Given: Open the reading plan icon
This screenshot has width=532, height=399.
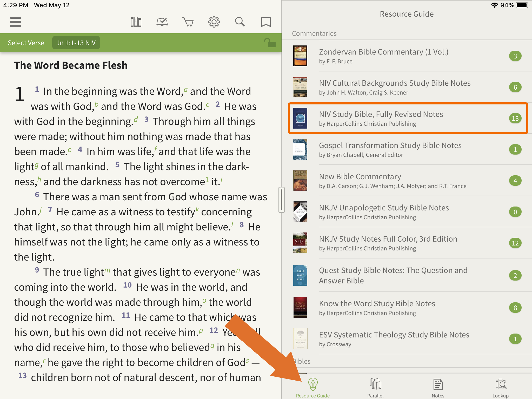Looking at the screenshot, I should 162,22.
